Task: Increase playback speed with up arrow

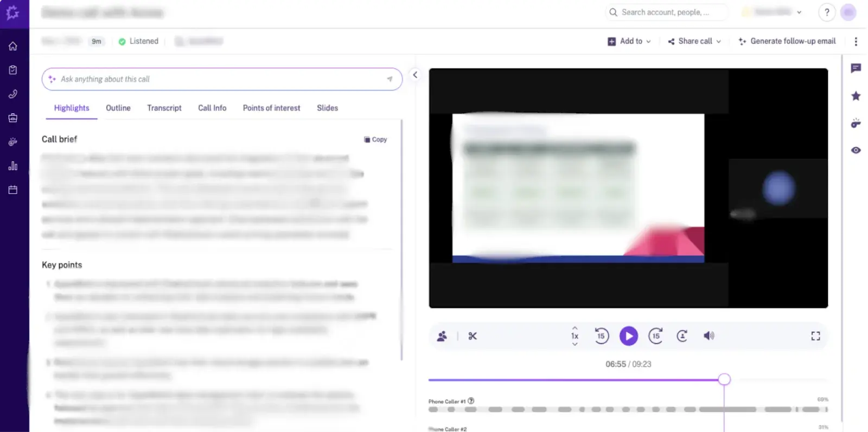Action: coord(575,328)
